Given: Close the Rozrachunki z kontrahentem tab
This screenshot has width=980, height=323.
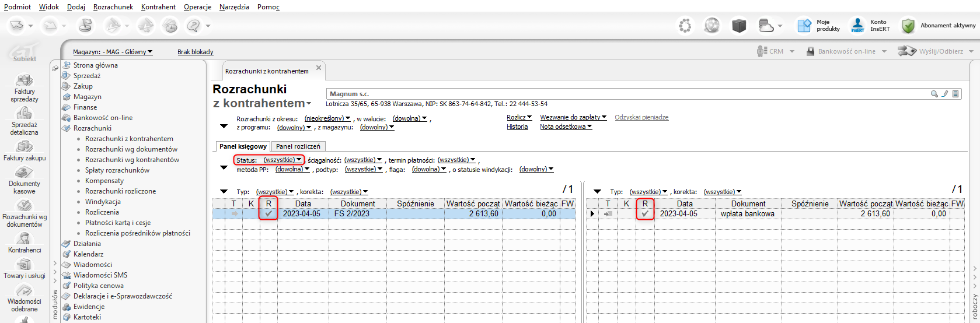Looking at the screenshot, I should pos(319,68).
